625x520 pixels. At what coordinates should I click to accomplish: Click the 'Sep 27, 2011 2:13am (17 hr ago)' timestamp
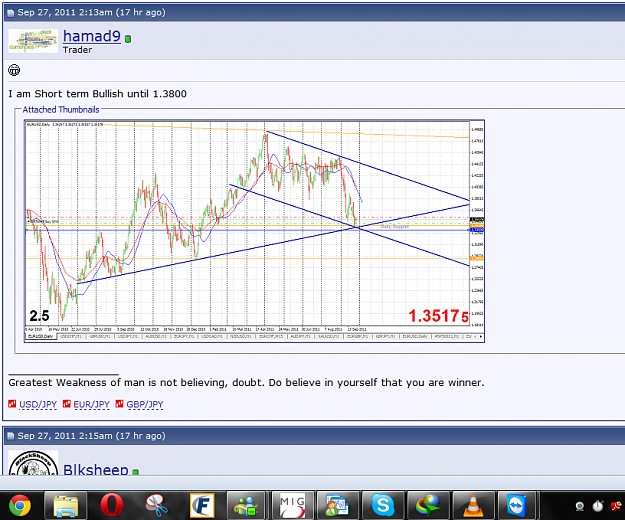pyautogui.click(x=91, y=12)
